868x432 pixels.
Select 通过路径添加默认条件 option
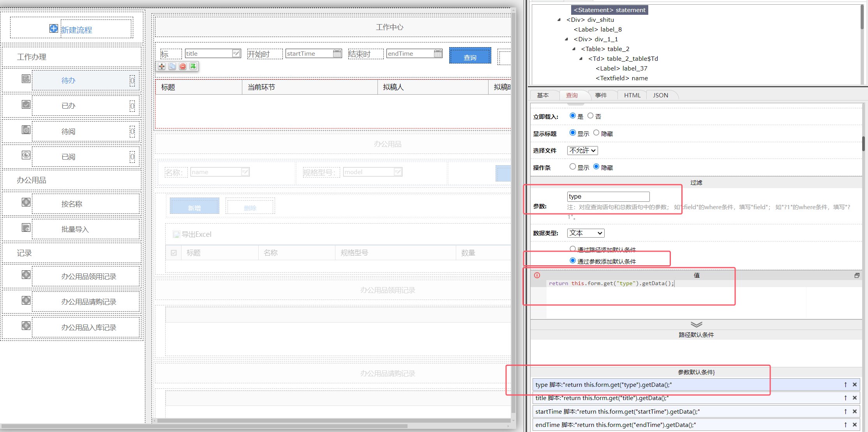[x=573, y=249]
